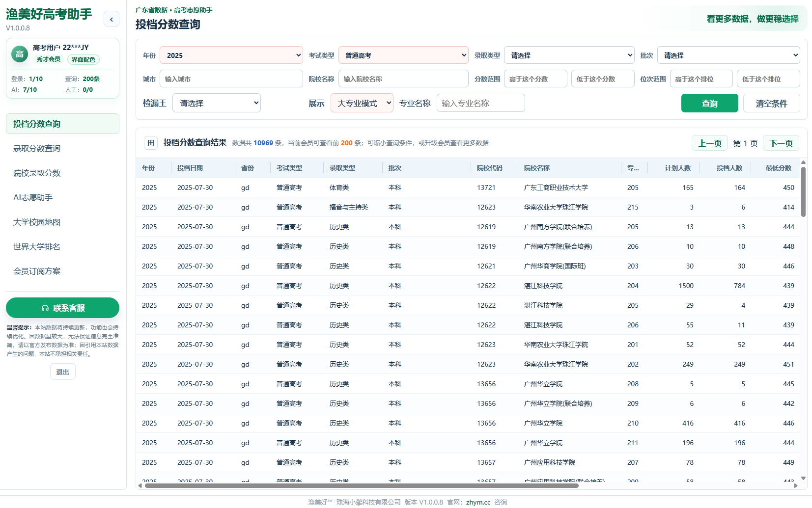812x508 pixels.
Task: Click the table scroll-up arrow
Action: (803, 162)
